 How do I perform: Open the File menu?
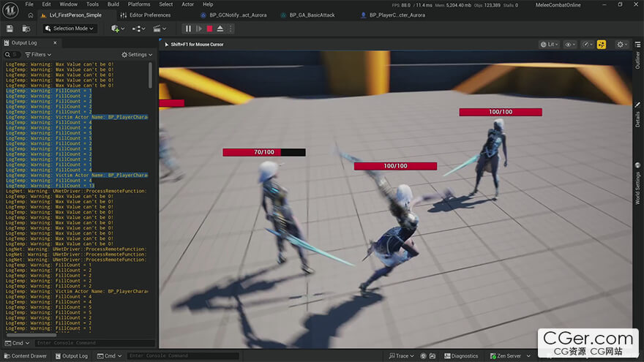point(29,4)
